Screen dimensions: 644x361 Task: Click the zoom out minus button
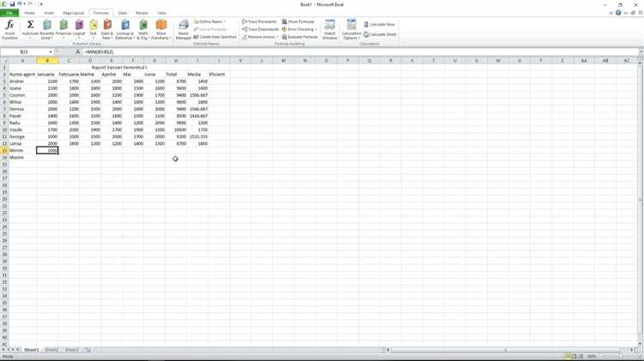pyautogui.click(x=601, y=356)
